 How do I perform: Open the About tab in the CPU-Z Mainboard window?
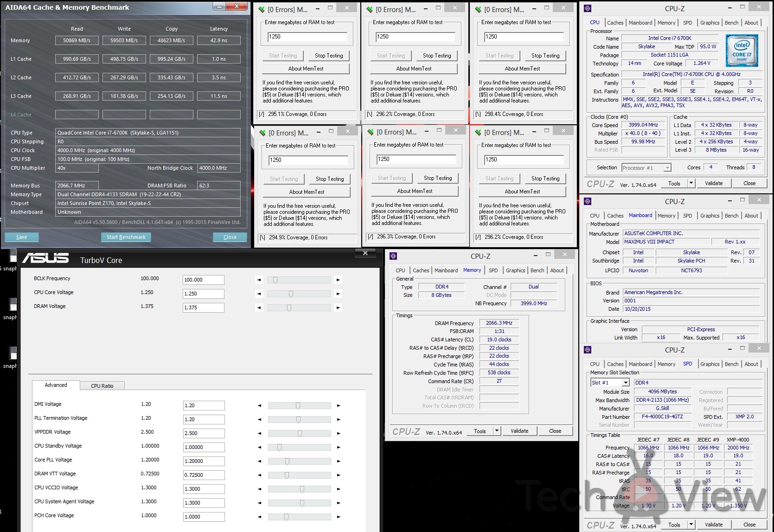point(751,216)
